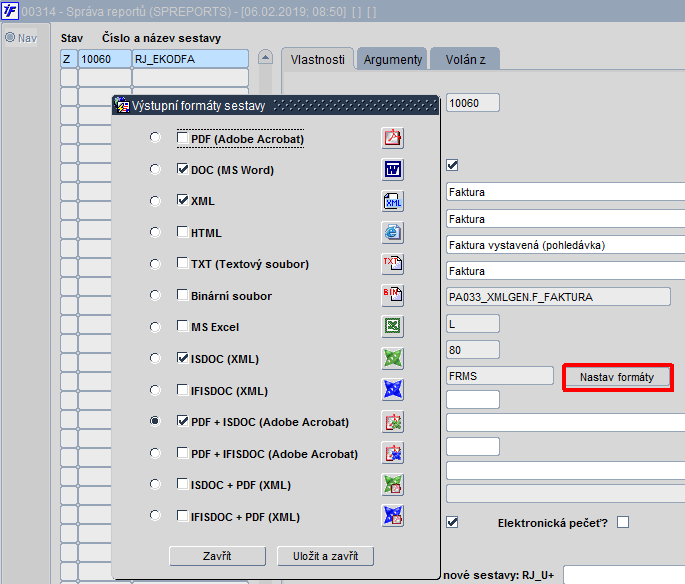Click the RJ_EKODFA report name cell
The width and height of the screenshot is (685, 584).
190,59
